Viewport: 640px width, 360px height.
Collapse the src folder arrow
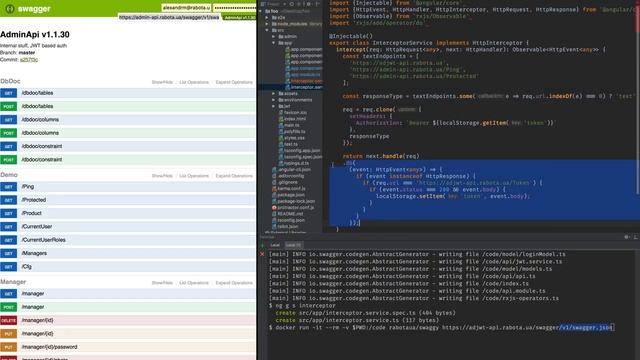tap(267, 30)
